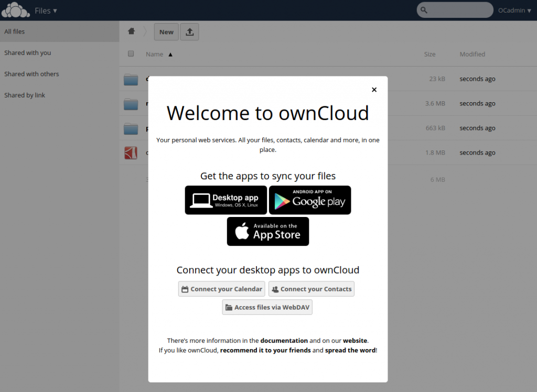
Task: Select All files in sidebar
Action: coord(60,31)
